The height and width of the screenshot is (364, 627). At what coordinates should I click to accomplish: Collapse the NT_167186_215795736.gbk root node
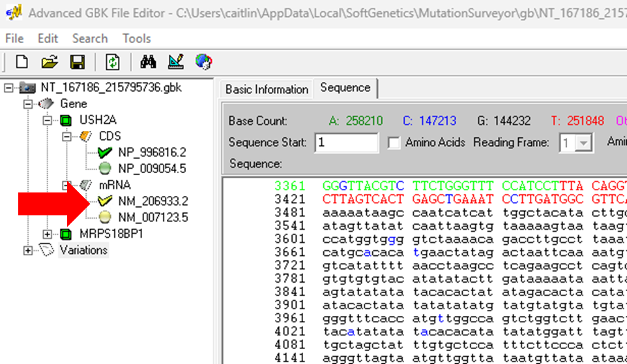8,88
